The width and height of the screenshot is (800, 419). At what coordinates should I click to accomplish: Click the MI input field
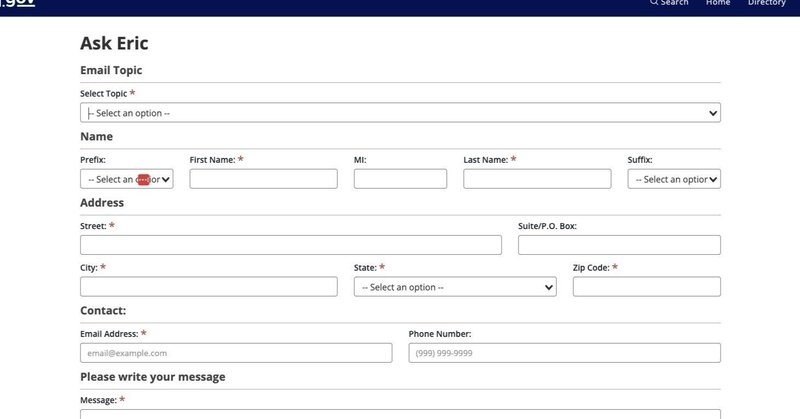point(400,179)
